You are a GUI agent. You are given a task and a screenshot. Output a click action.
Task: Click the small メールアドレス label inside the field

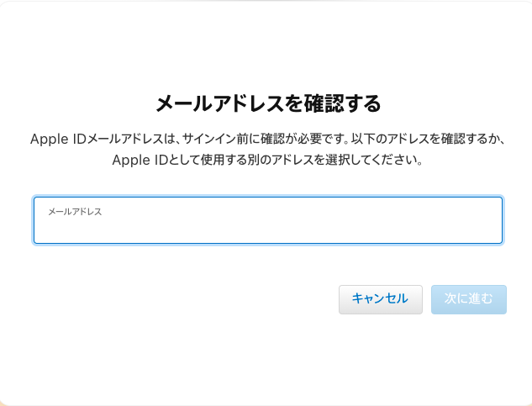(75, 212)
